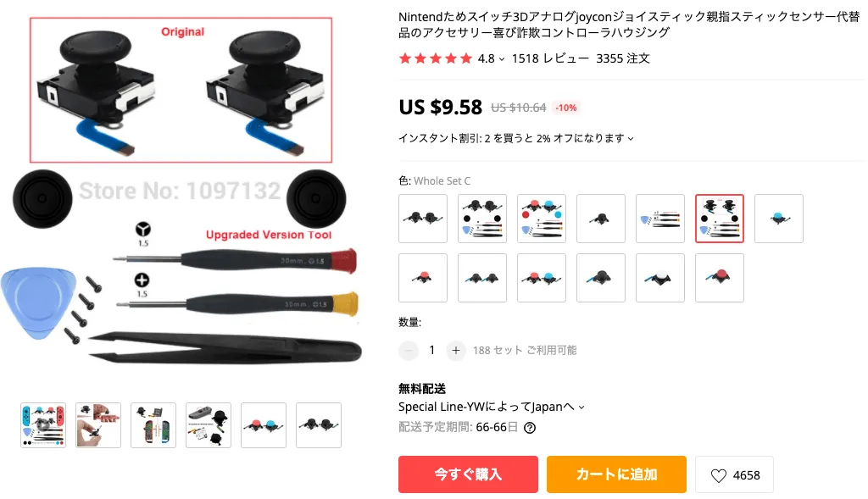The image size is (868, 499).
Task: Choose the white-cap joystick variant
Action: pos(659,278)
